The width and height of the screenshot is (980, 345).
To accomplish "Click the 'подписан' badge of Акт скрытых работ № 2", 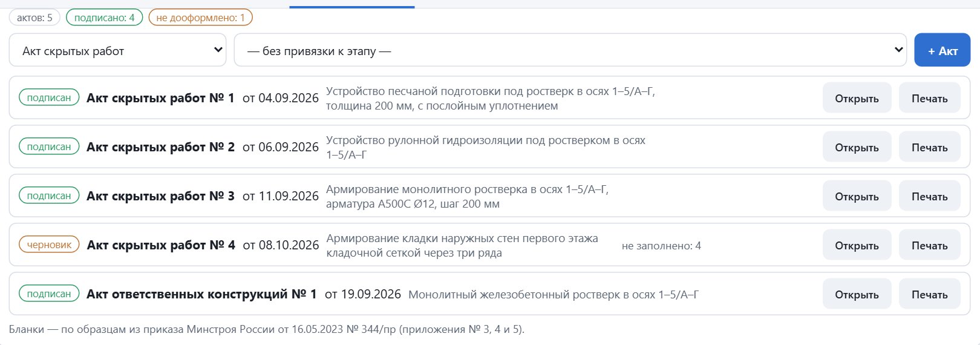I will pos(49,147).
